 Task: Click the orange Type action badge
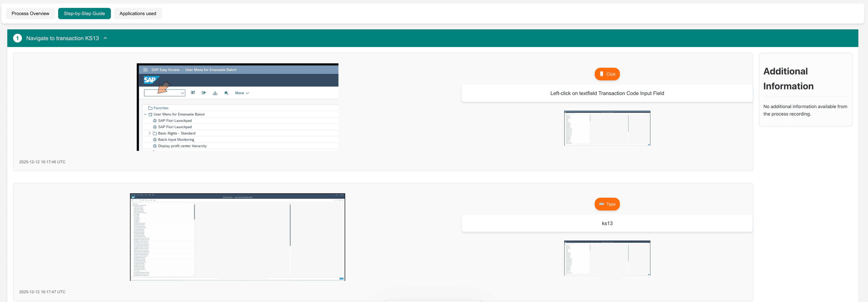(x=607, y=204)
